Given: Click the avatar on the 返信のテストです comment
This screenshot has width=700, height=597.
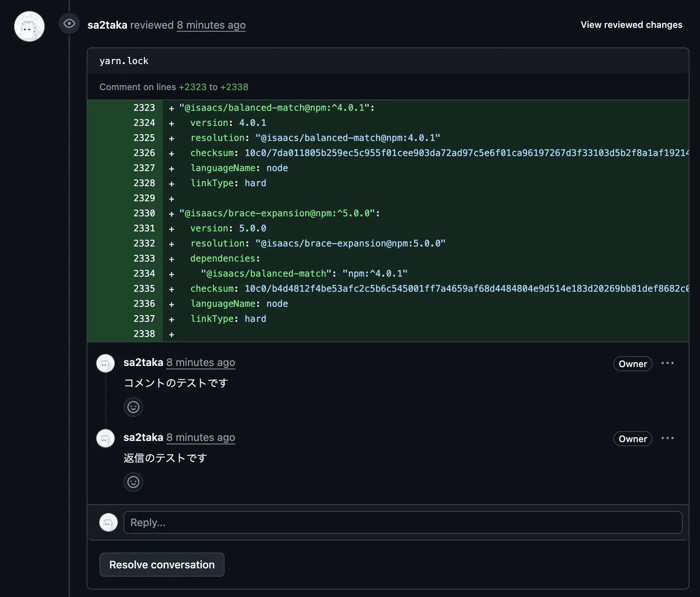Looking at the screenshot, I should click(105, 438).
